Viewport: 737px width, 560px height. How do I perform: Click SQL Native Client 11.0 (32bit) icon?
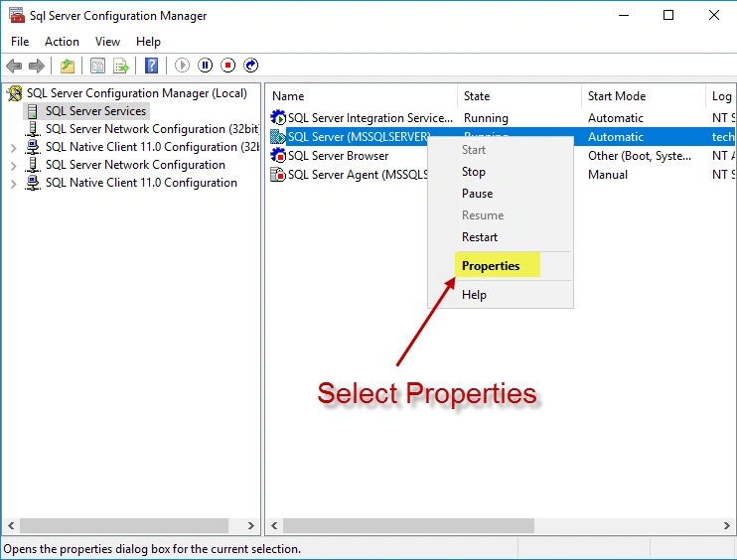33,147
